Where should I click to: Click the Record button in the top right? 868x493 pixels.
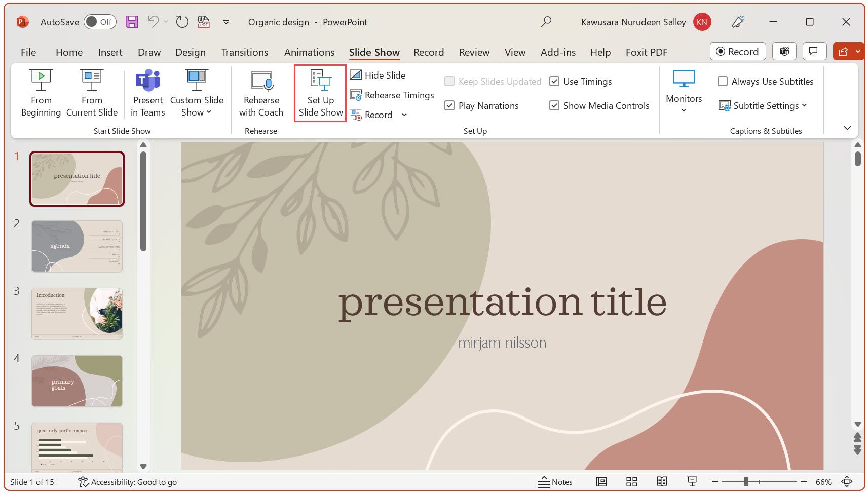tap(737, 51)
